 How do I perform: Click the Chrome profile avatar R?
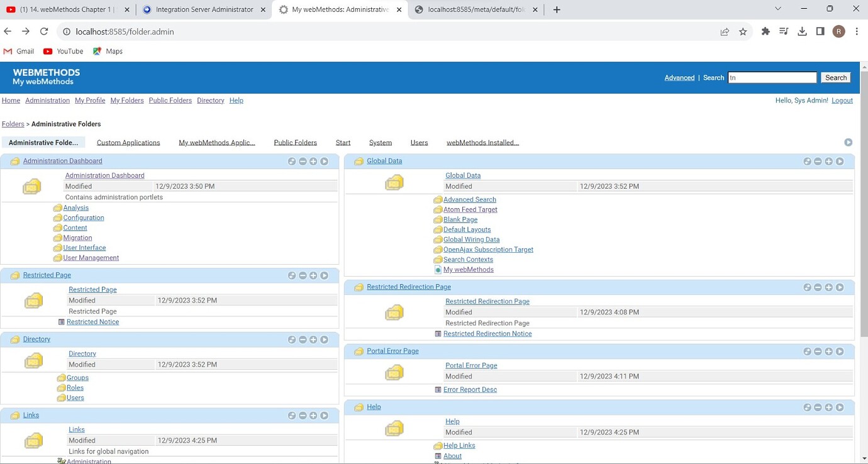(x=838, y=31)
